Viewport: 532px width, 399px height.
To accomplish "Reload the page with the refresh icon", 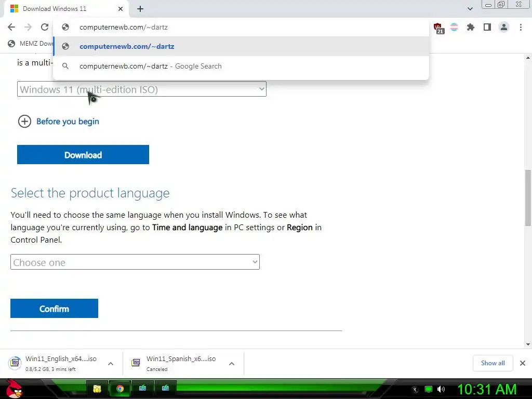I will (45, 27).
